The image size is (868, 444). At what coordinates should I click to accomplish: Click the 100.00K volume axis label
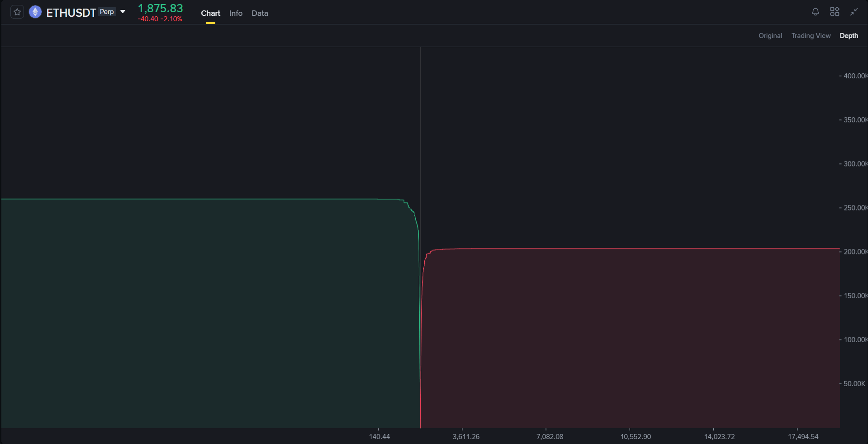click(x=855, y=339)
